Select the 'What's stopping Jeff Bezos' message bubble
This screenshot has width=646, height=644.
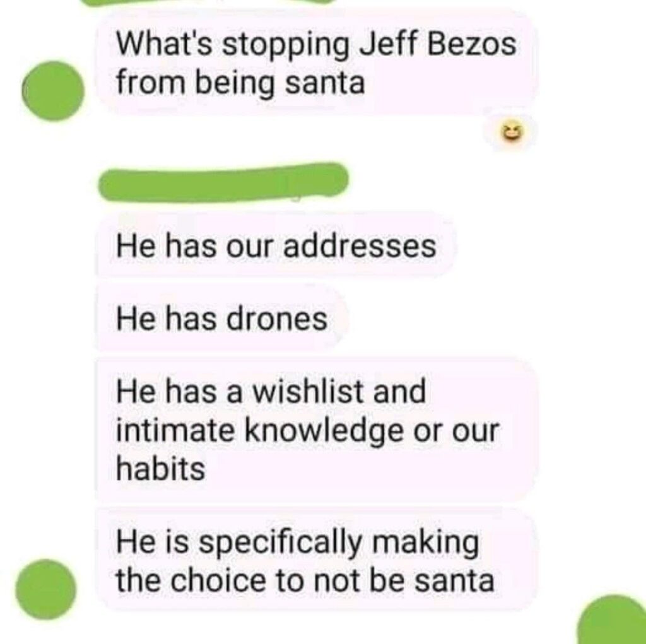(317, 63)
